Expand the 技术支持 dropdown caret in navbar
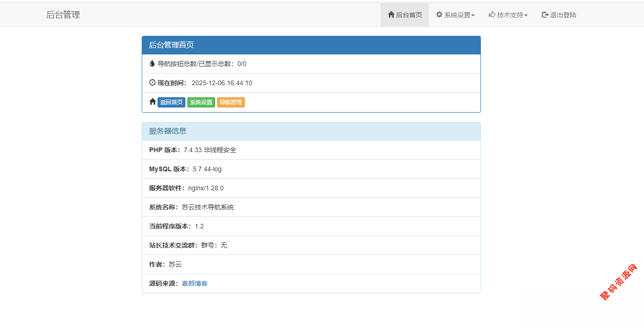The image size is (644, 329). [526, 15]
